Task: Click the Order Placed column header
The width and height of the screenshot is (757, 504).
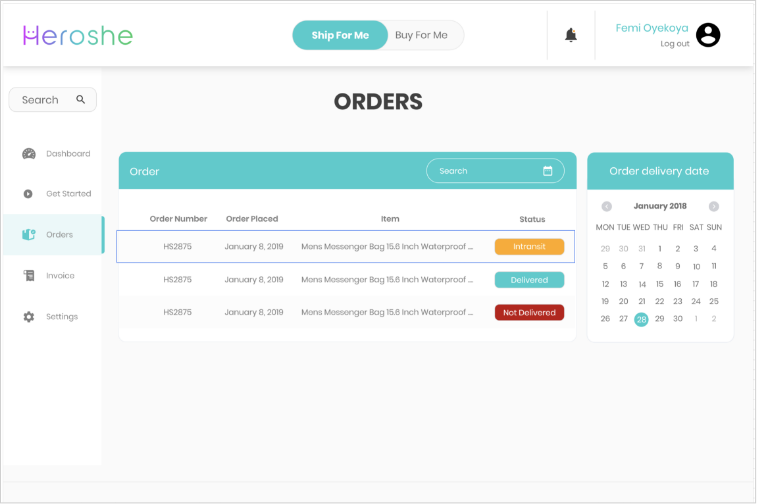Action: point(252,219)
